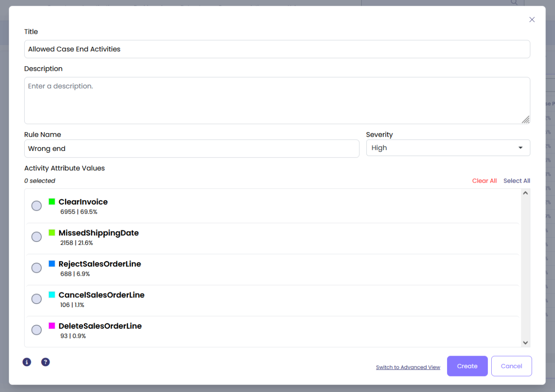The height and width of the screenshot is (392, 555).
Task: Click into the Description text area
Action: [x=277, y=101]
